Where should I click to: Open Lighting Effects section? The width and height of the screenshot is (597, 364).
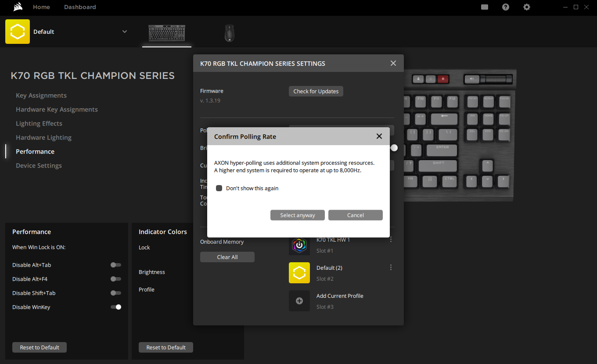tap(39, 124)
